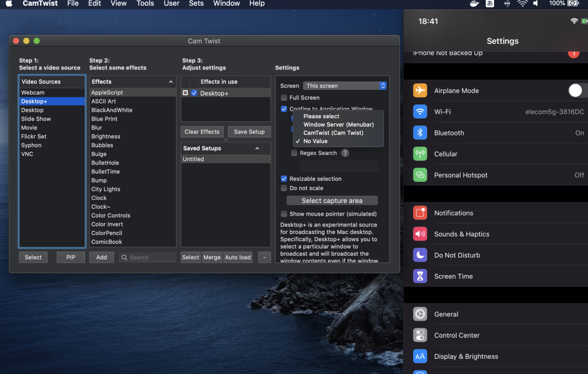Open the File menu
The width and height of the screenshot is (588, 374).
pyautogui.click(x=73, y=3)
